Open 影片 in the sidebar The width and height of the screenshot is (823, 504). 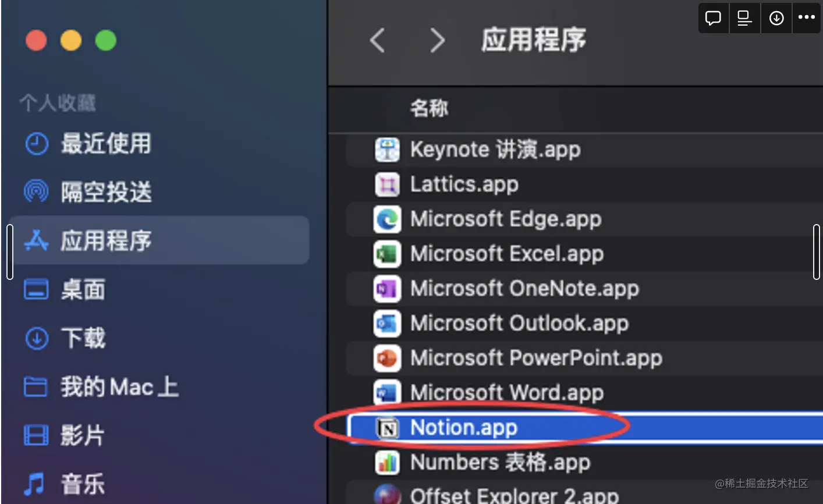(x=83, y=435)
